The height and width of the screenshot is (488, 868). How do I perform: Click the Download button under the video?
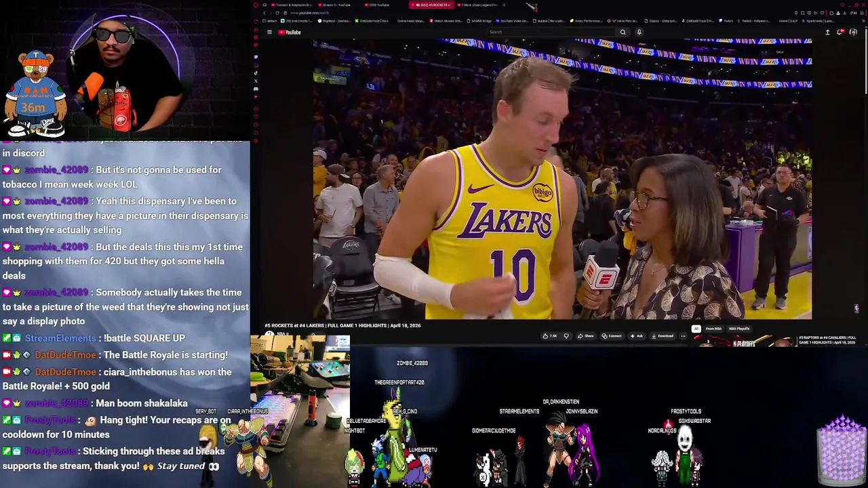coord(663,335)
